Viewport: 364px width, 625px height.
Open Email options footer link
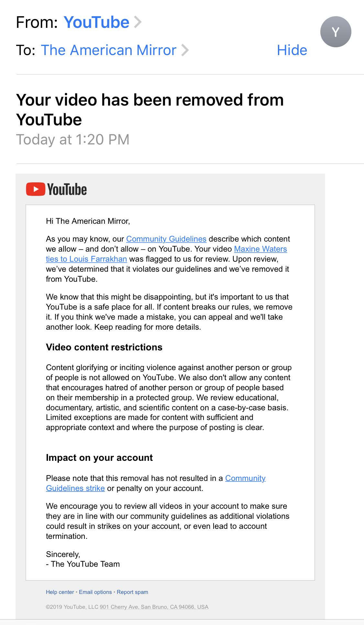(x=95, y=592)
